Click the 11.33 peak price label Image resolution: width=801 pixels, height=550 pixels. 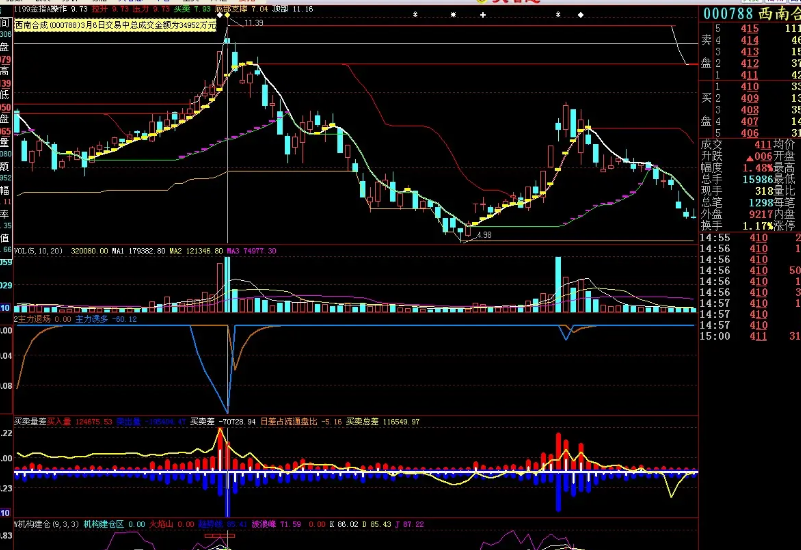(254, 23)
